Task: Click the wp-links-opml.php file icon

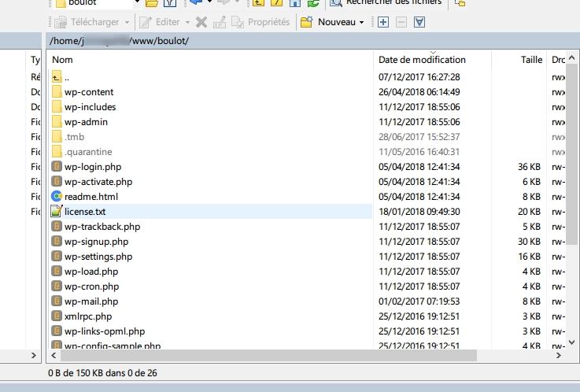Action: pos(57,331)
